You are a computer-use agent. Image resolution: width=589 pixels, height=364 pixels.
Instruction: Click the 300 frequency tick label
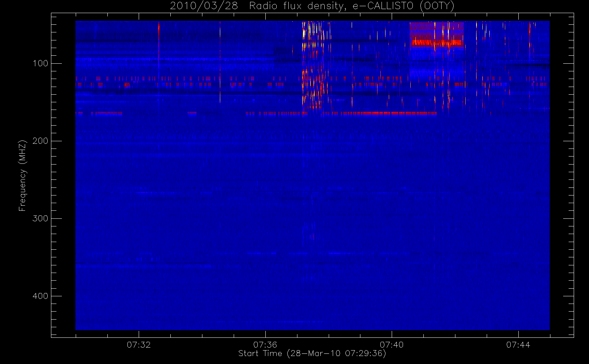40,218
